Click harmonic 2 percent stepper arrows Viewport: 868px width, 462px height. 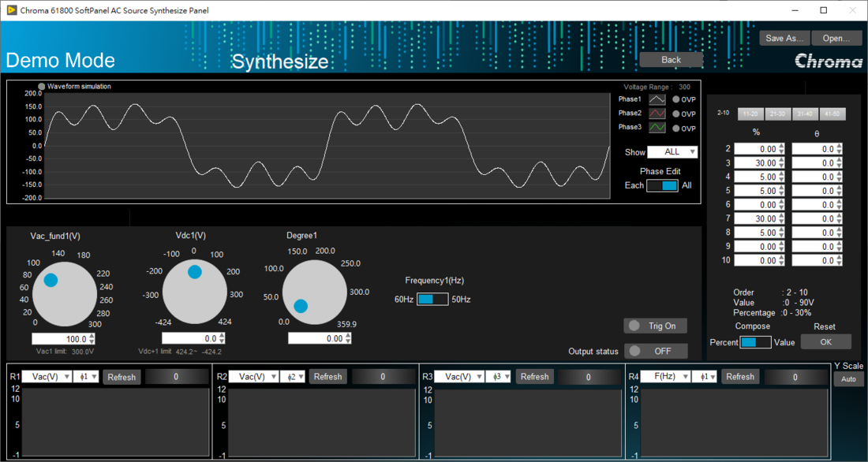781,149
